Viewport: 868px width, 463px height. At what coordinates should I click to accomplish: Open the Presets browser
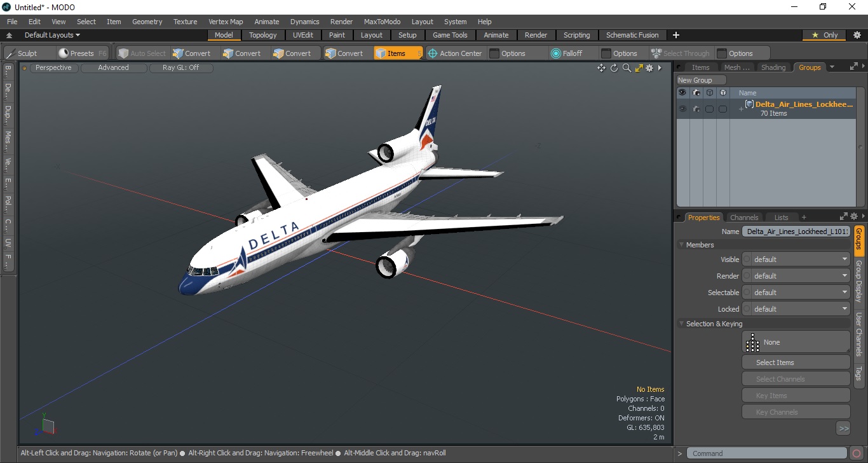(81, 53)
